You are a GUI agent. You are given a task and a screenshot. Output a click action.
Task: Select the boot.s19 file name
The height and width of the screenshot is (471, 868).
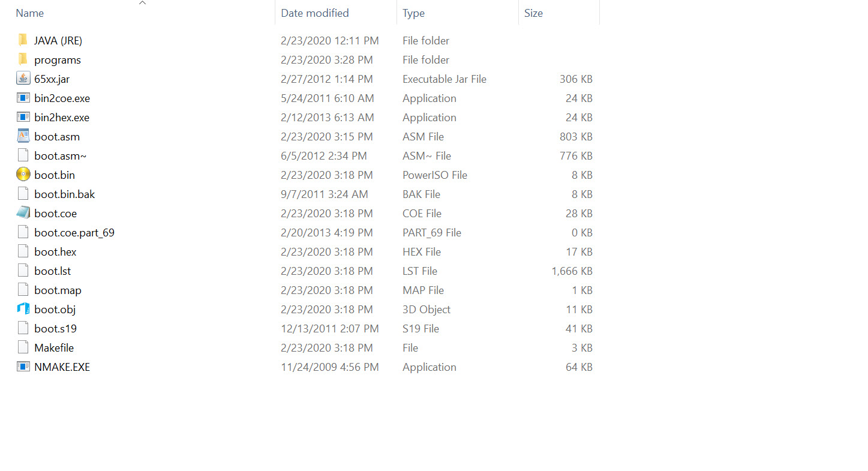(x=55, y=328)
